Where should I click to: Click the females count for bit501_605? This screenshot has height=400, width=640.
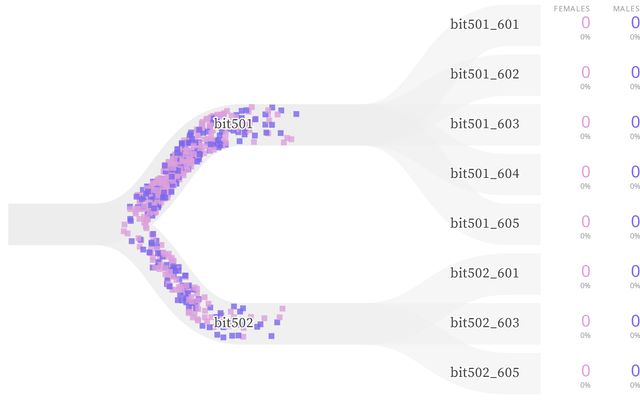click(585, 222)
